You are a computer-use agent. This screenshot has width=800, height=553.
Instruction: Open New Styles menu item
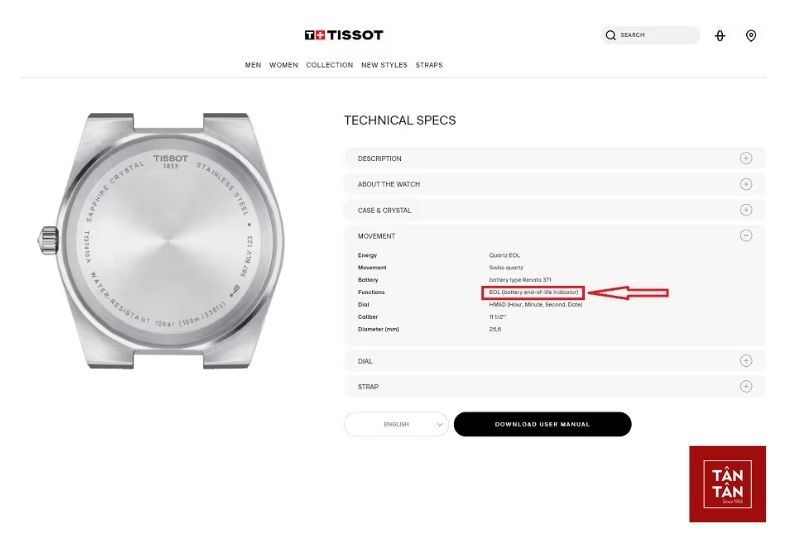[x=384, y=65]
